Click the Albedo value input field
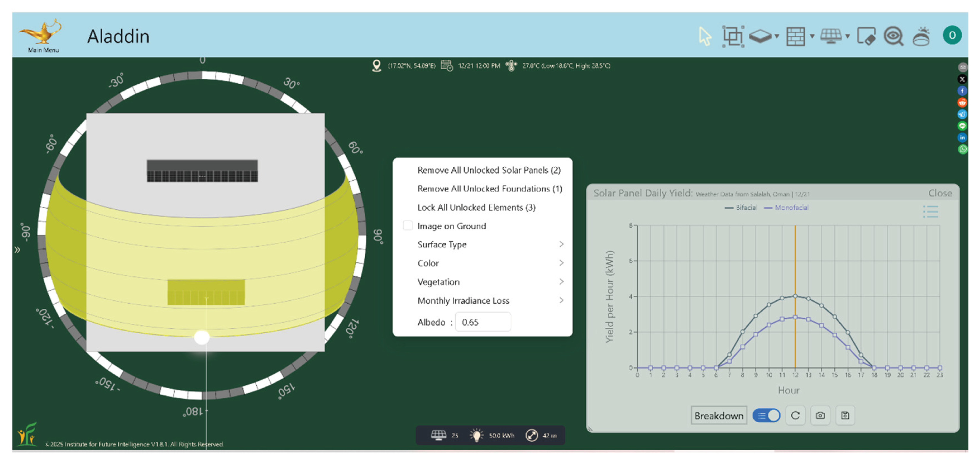 (x=483, y=322)
